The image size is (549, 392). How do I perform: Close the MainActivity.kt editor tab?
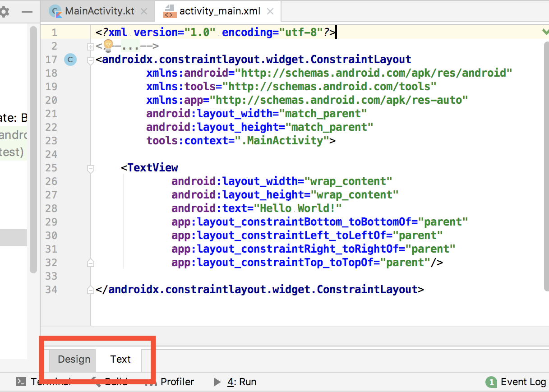click(x=144, y=11)
